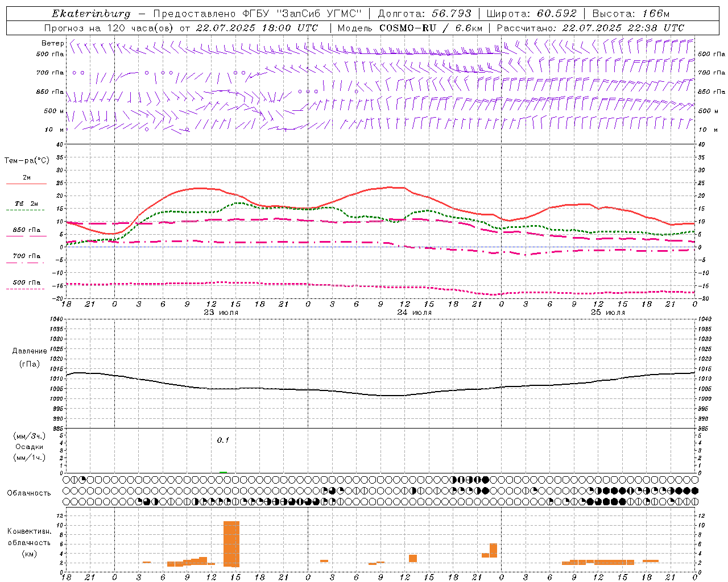Image resolution: width=728 pixels, height=582 pixels.
Task: Click the Ekaterinburg station title
Action: [91, 14]
